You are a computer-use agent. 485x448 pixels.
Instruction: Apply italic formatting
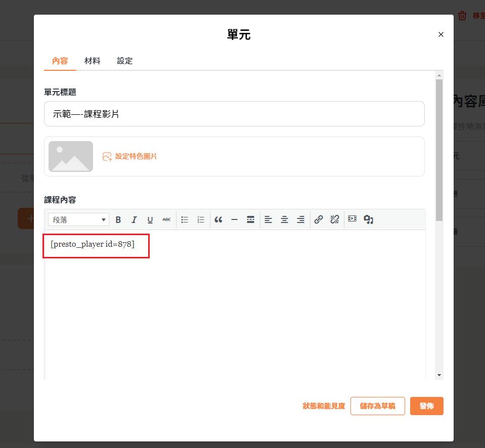pyautogui.click(x=134, y=219)
